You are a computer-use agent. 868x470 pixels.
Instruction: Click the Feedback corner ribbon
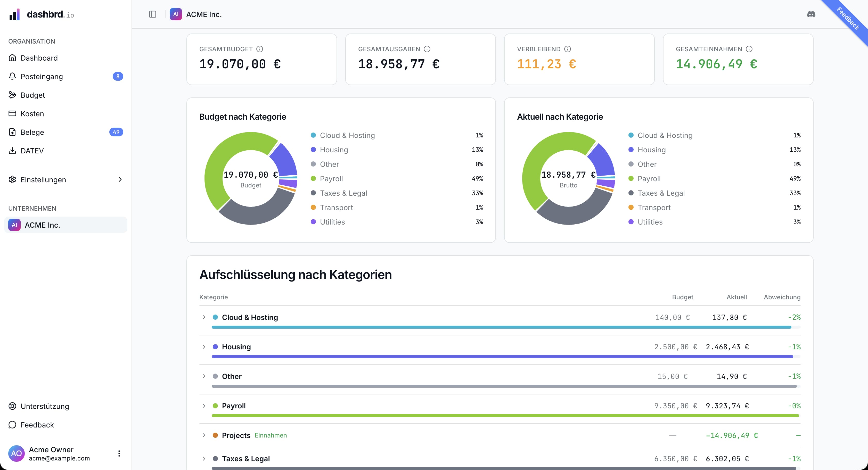(x=848, y=19)
